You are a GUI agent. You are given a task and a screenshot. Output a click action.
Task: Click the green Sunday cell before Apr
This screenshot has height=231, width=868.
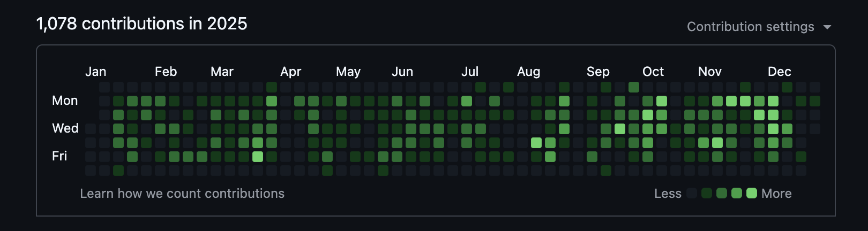pyautogui.click(x=272, y=87)
